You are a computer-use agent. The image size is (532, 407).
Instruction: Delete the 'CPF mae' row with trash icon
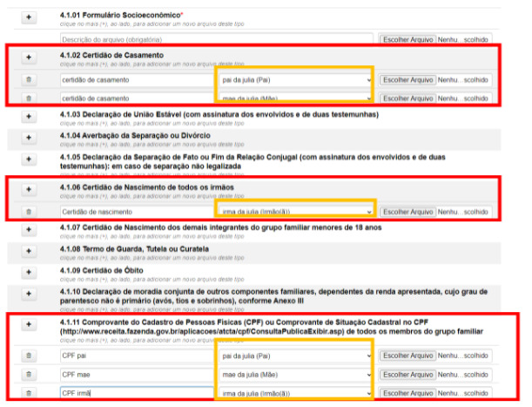click(x=28, y=375)
